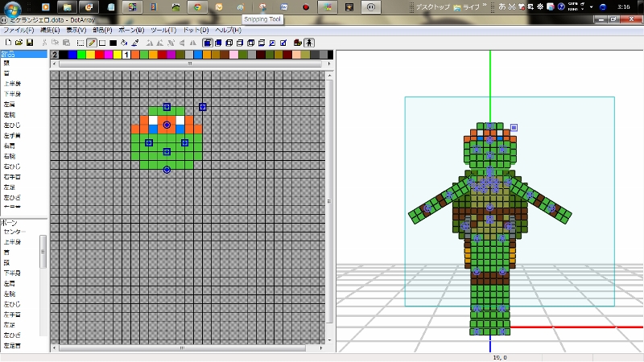Select 左ひじ in the upper parts list

tap(12, 125)
